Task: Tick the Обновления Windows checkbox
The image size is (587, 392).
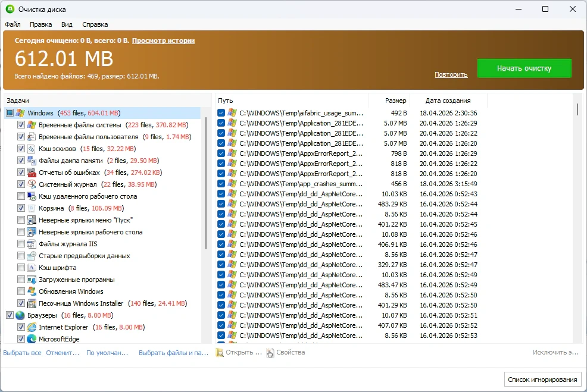Action: coord(21,291)
